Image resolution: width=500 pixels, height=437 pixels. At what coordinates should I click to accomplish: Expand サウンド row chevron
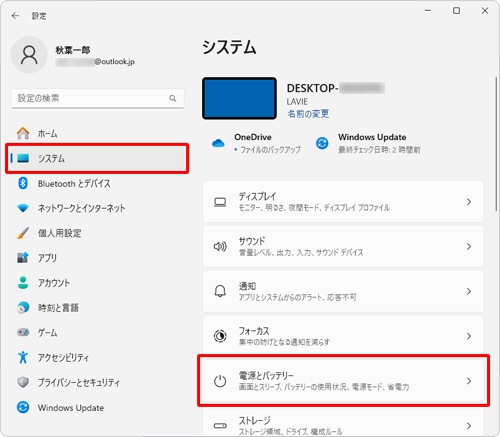469,247
